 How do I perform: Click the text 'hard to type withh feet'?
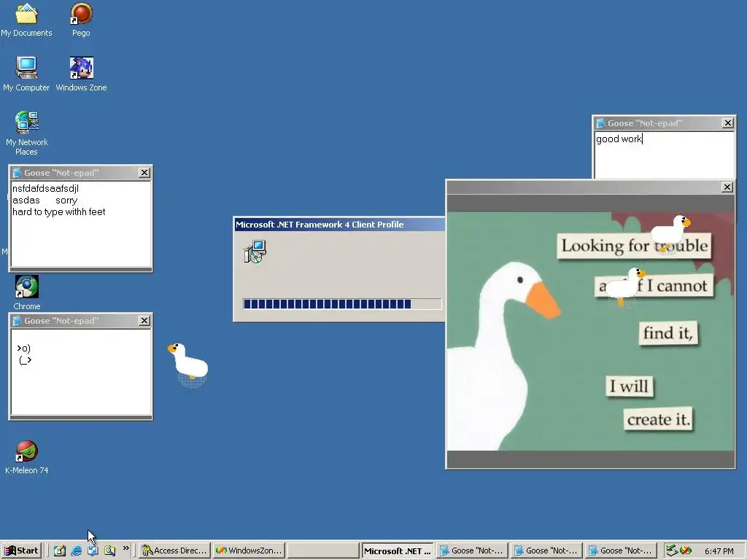click(59, 212)
